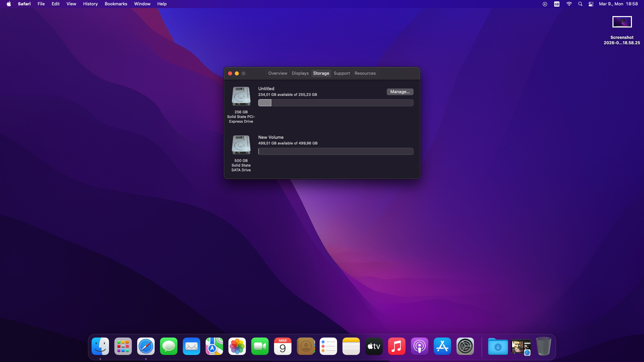Open System Preferences from the Dock

[x=465, y=346]
